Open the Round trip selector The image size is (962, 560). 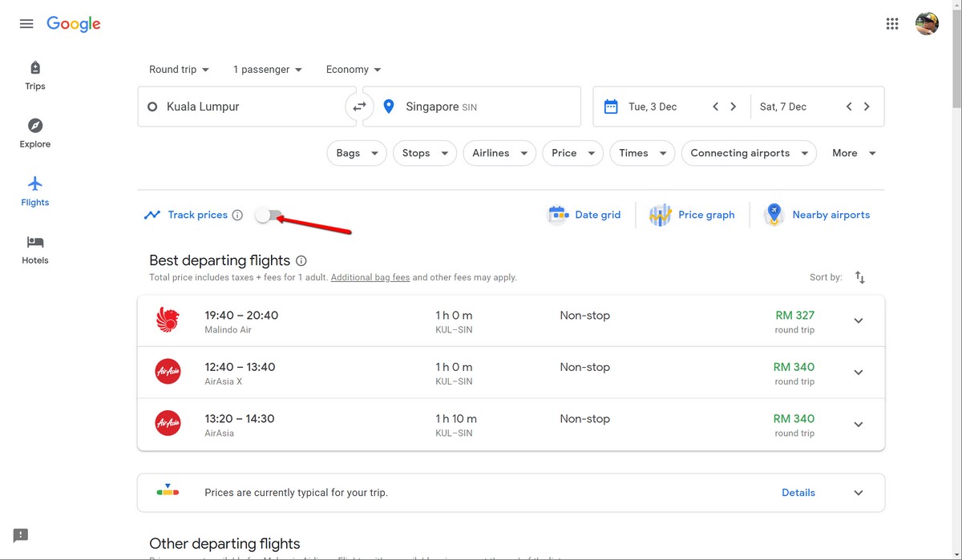pos(178,69)
